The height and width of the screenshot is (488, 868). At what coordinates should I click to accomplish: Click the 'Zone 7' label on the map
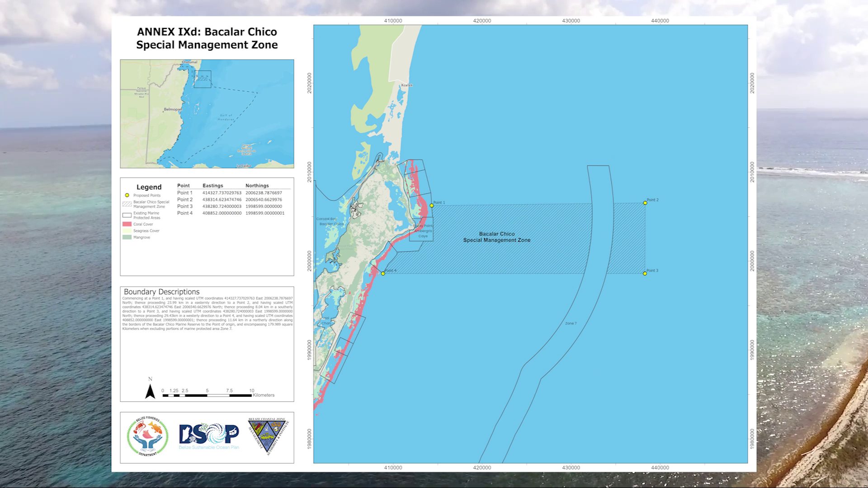tap(571, 324)
